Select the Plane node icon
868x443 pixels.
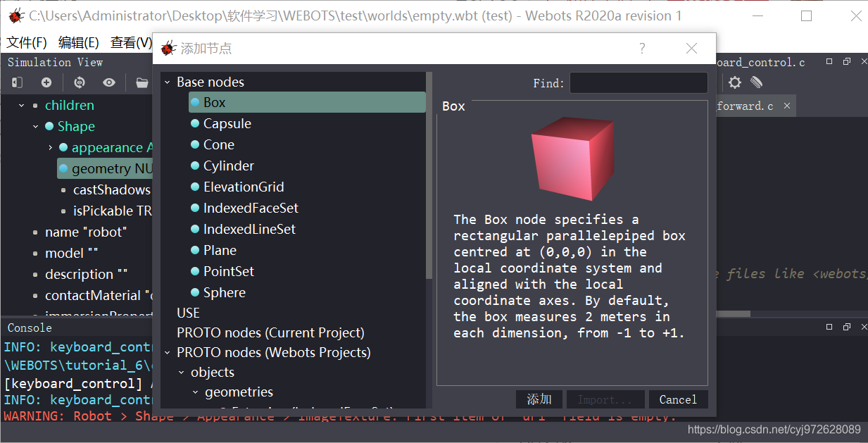pos(196,251)
